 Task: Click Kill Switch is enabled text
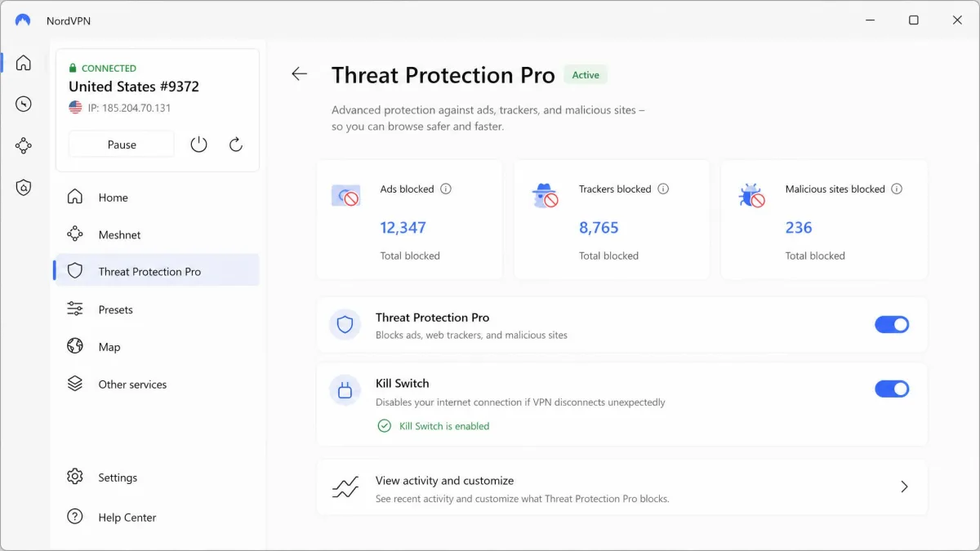click(444, 426)
